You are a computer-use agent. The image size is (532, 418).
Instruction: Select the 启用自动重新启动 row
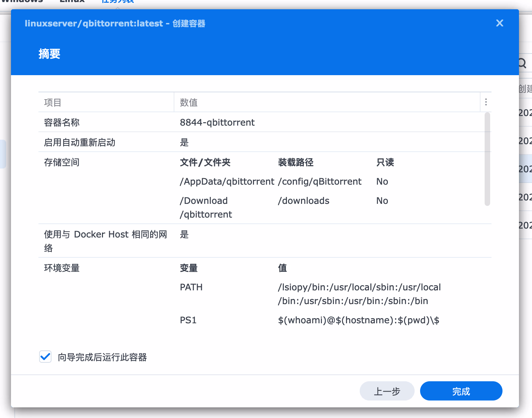click(80, 142)
